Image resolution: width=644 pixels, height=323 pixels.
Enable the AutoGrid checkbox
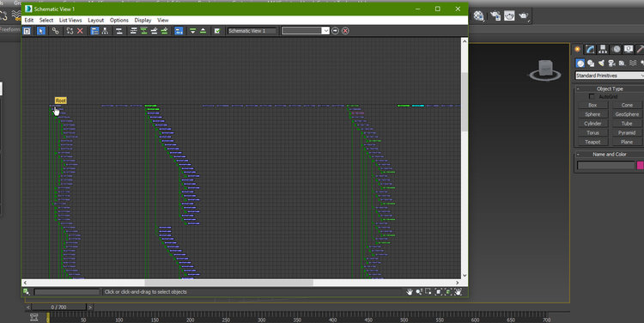[x=592, y=96]
